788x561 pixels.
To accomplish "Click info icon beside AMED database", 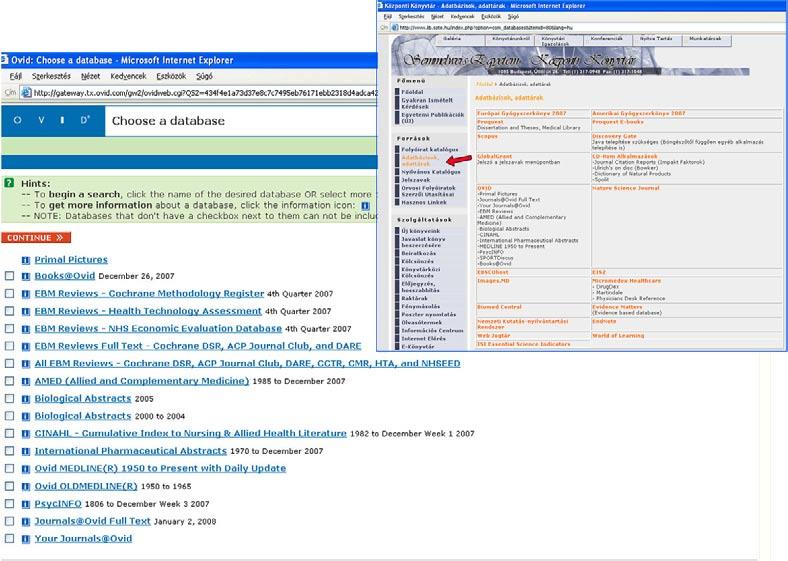I will (26, 381).
